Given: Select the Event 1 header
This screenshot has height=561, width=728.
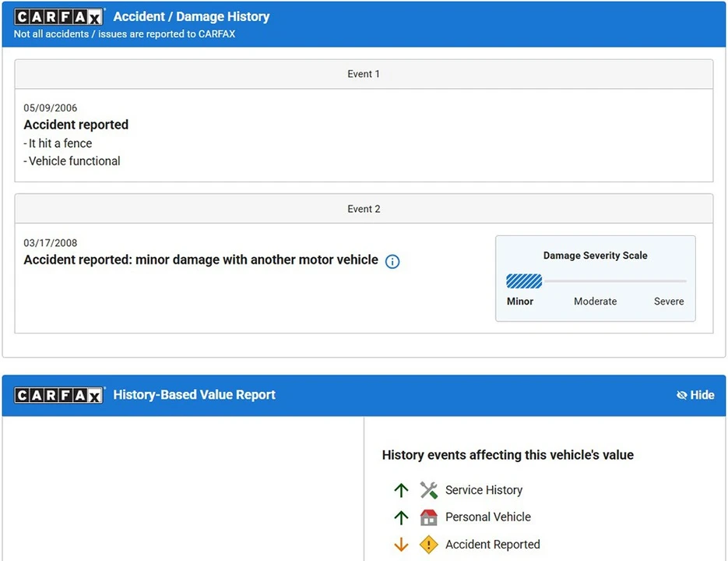Looking at the screenshot, I should coord(364,74).
